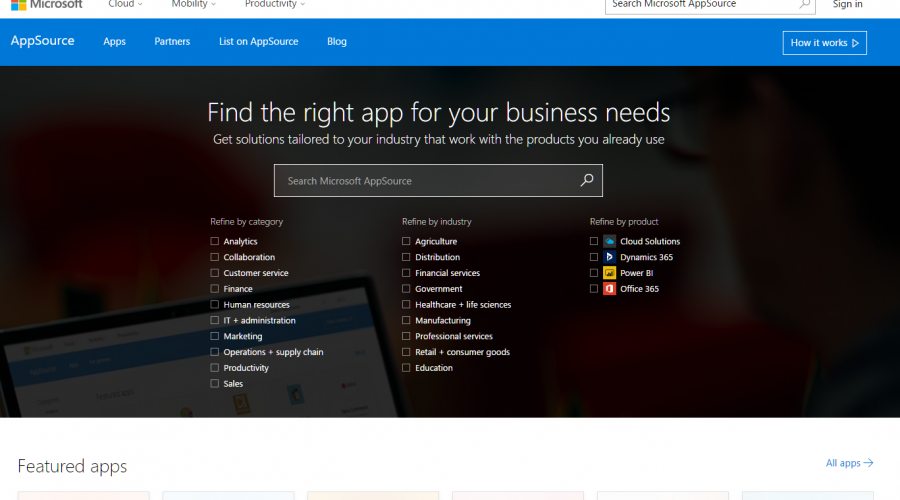900x500 pixels.
Task: Go to the Partners menu item
Action: coord(172,42)
